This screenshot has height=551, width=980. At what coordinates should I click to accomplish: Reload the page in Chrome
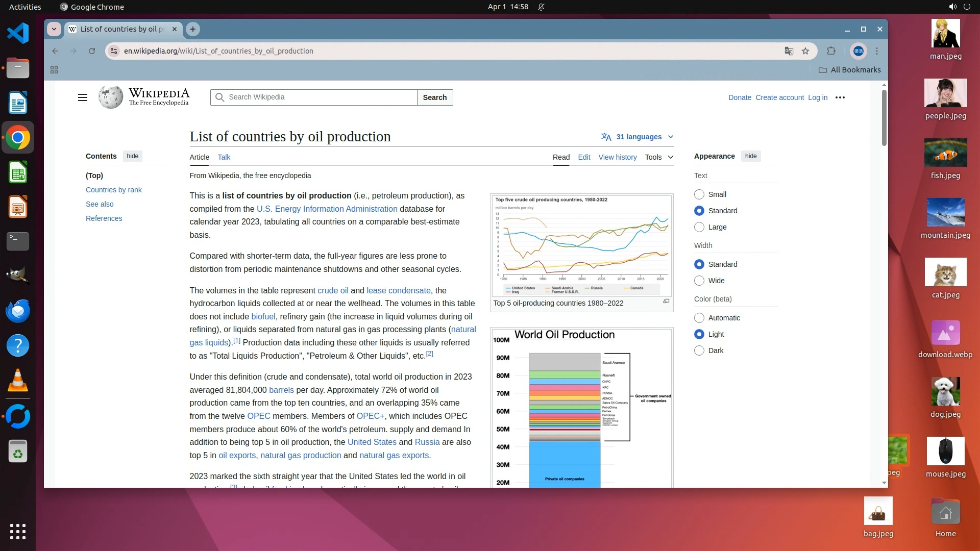point(92,51)
